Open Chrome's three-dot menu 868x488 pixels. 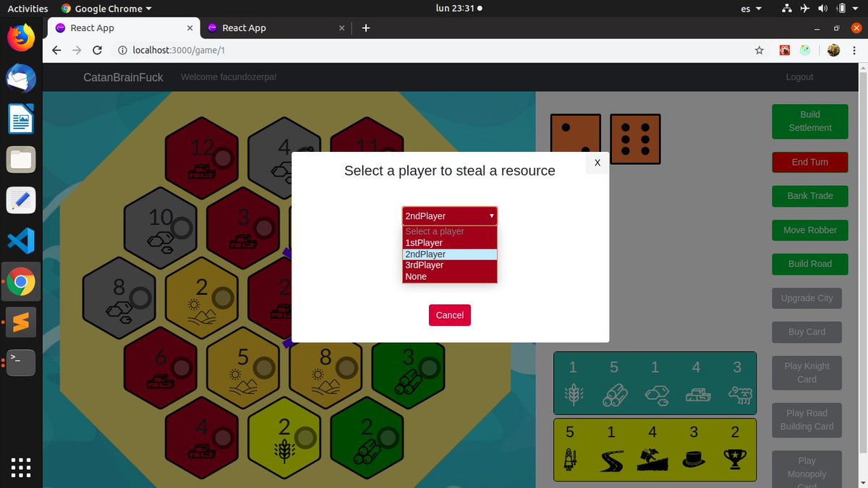(x=854, y=51)
